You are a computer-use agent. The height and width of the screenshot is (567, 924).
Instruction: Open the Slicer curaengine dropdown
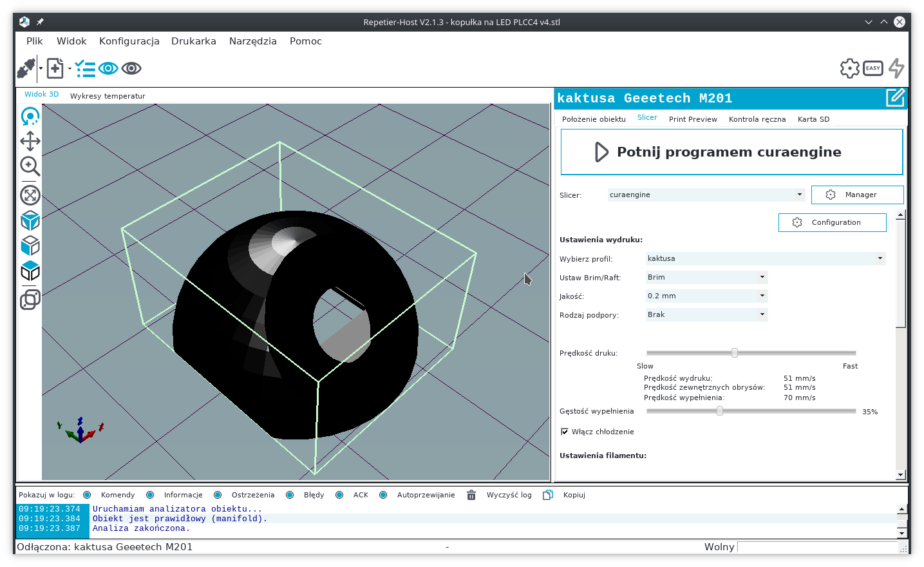[706, 195]
